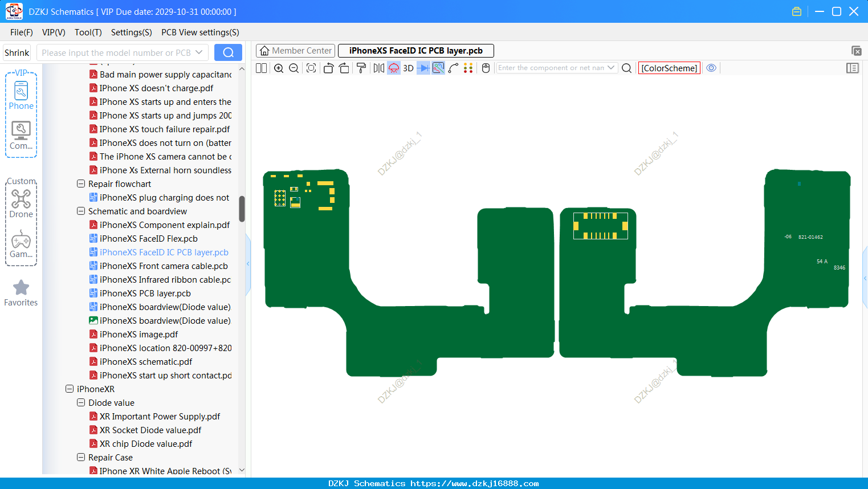
Task: Open iPhoneXS Front camera cable.pcb
Action: [x=164, y=266]
